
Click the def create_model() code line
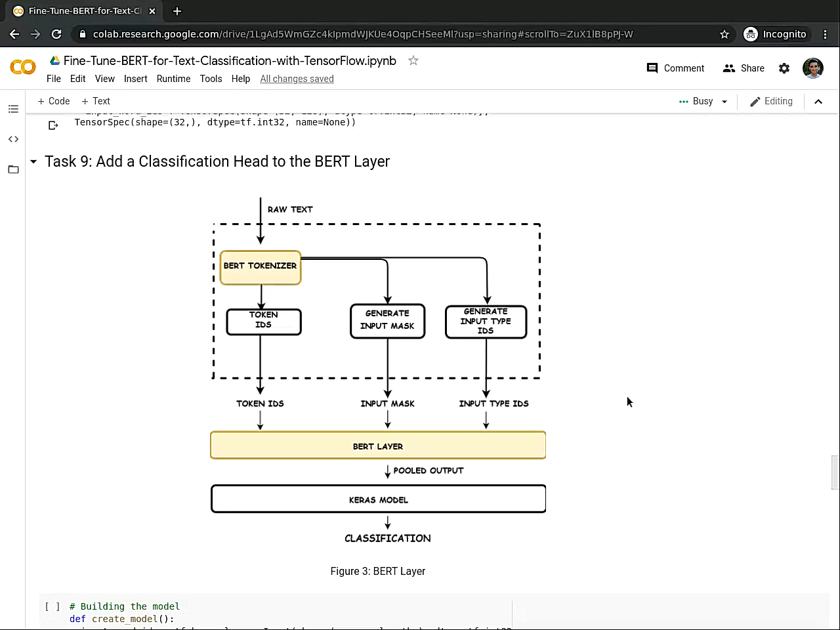click(x=121, y=619)
